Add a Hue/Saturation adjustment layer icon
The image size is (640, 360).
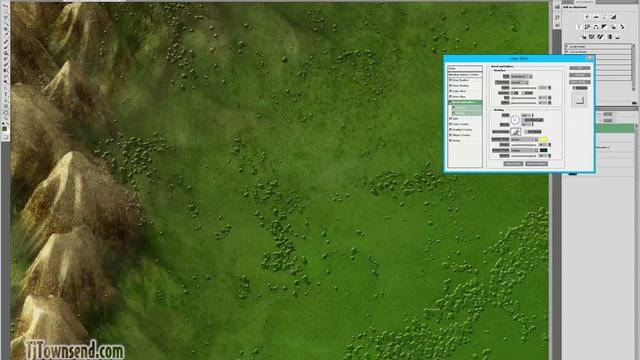[587, 27]
